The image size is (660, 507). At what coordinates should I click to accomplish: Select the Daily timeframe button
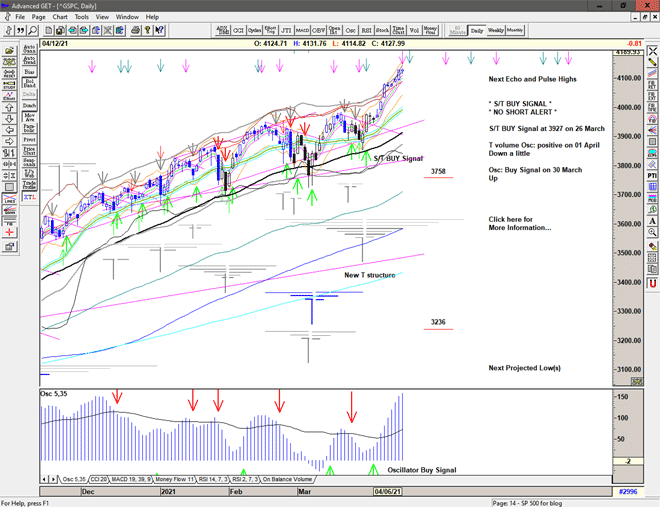477,31
